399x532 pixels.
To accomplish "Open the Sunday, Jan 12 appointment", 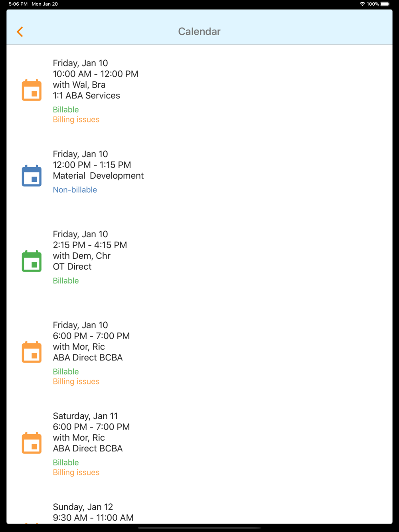I will (x=93, y=512).
